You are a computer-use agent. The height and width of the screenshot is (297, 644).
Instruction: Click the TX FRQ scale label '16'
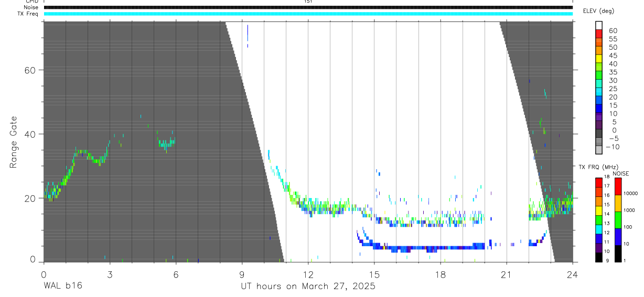point(607,195)
